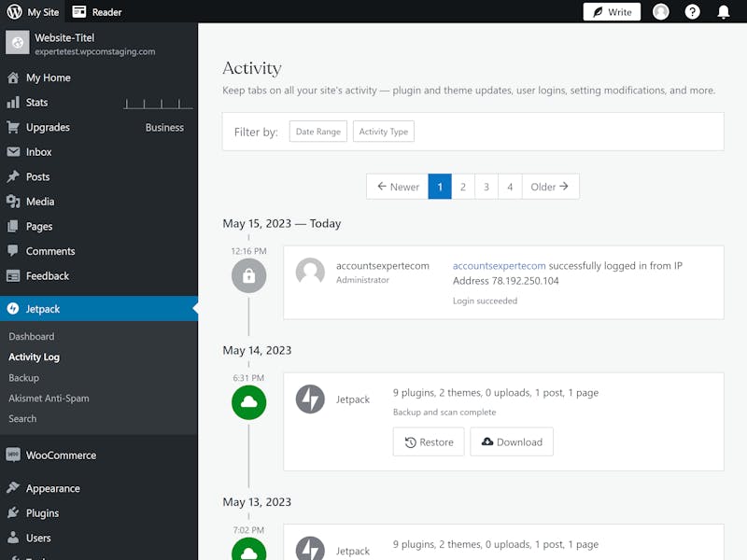Click the Users person icon
Screen dimensions: 747x560
click(x=13, y=538)
